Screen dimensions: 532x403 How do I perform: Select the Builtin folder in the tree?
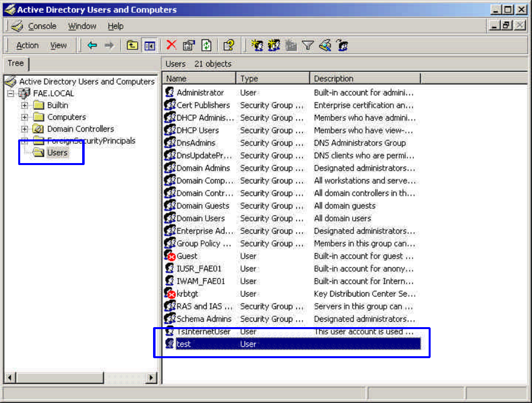58,105
